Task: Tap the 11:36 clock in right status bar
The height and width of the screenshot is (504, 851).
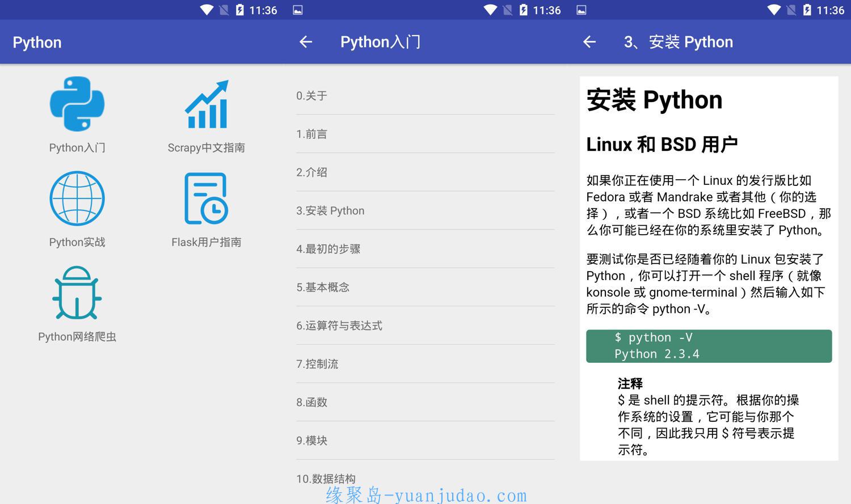Action: tap(831, 10)
